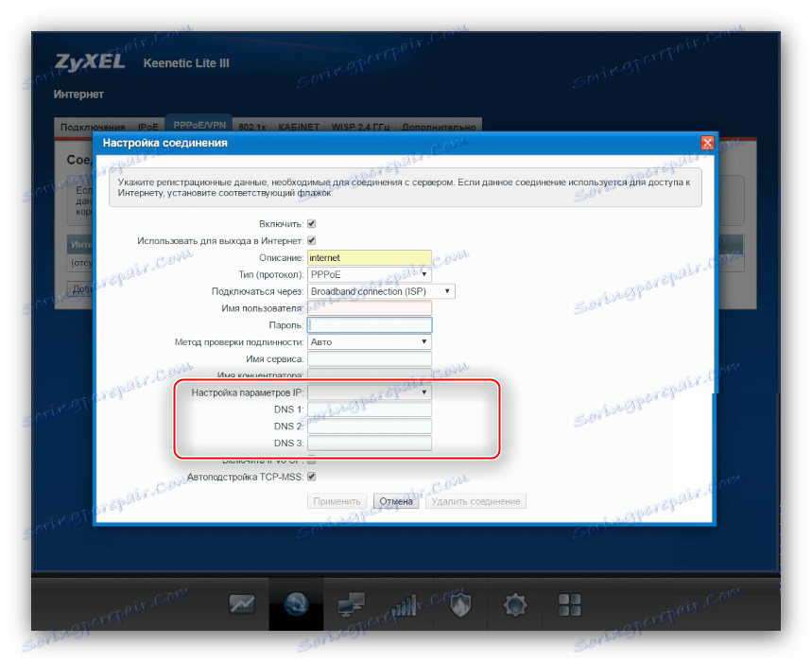Switch to the КАБiNET tab
Viewport: 812px width, 662px height.
(x=299, y=127)
